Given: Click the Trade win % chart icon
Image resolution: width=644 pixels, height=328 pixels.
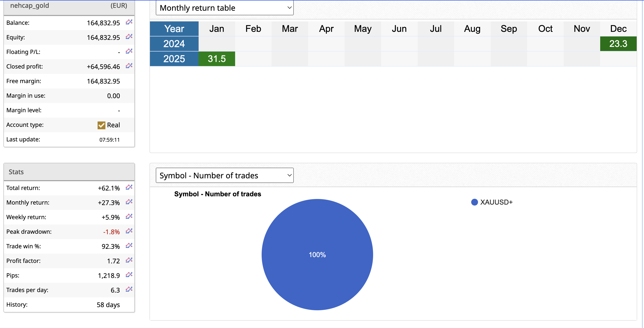Looking at the screenshot, I should pyautogui.click(x=129, y=246).
